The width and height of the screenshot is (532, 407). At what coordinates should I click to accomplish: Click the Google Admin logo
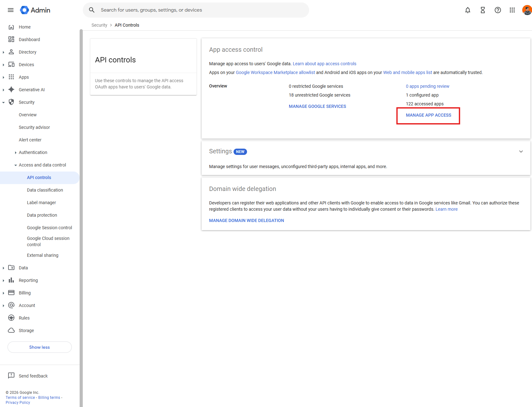35,10
